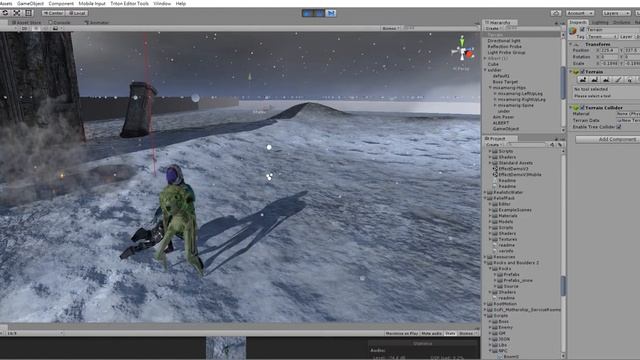Select the Smooth Height terrain tool
This screenshot has width=640, height=360.
(606, 80)
